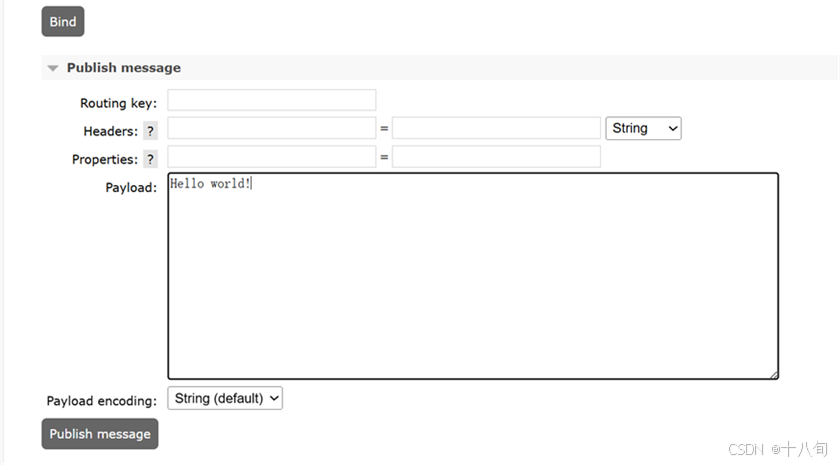Open the Headers type String dropdown
This screenshot has width=840, height=465.
coord(643,129)
